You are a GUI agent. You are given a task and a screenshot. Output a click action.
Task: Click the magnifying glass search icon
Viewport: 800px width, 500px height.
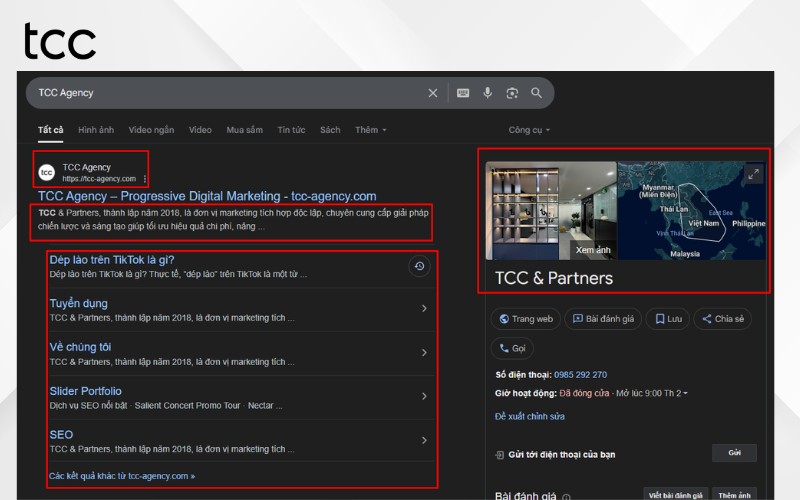pos(536,93)
